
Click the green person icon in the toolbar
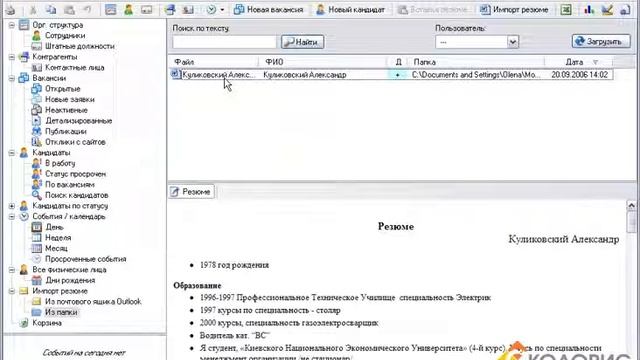point(129,9)
